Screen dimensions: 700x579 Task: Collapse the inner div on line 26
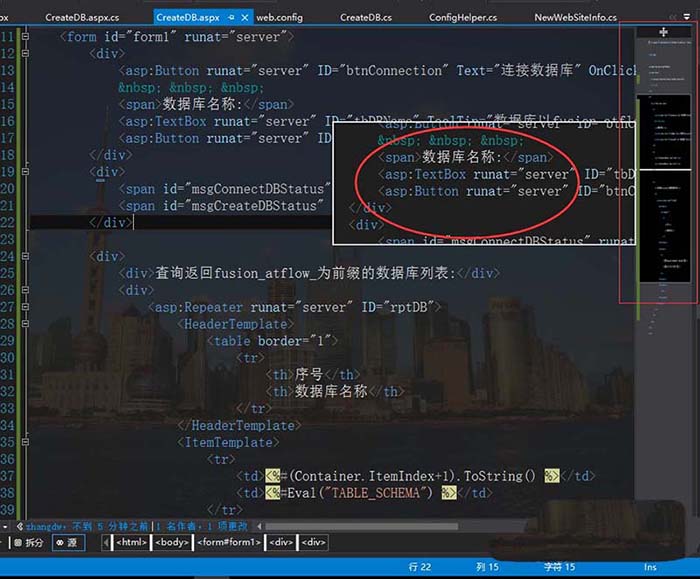(25, 290)
